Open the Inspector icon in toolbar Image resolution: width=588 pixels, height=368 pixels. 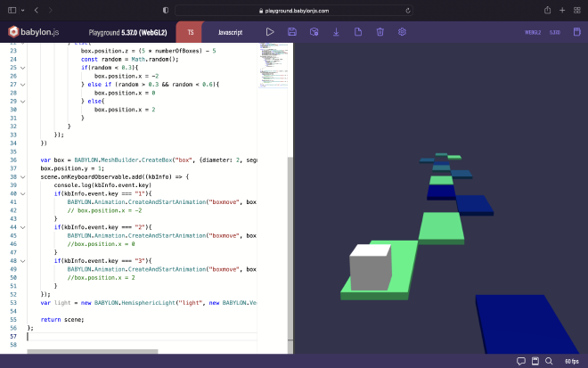tap(314, 32)
